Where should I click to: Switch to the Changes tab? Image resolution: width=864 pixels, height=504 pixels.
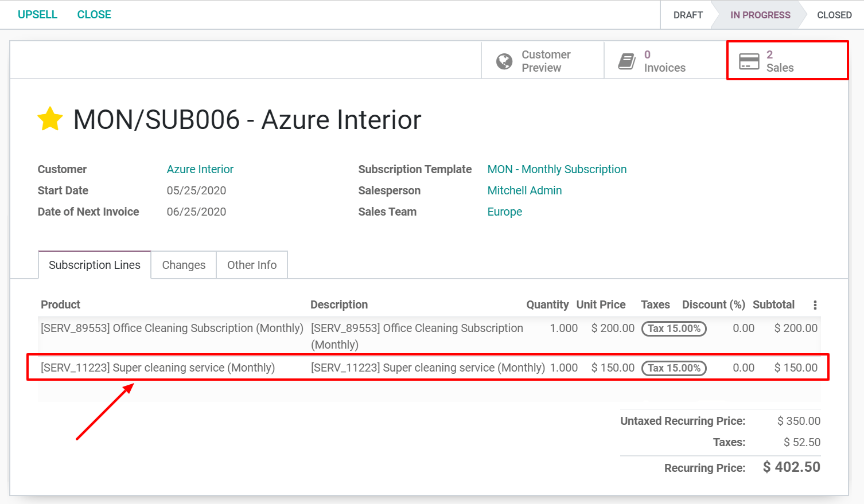point(183,264)
